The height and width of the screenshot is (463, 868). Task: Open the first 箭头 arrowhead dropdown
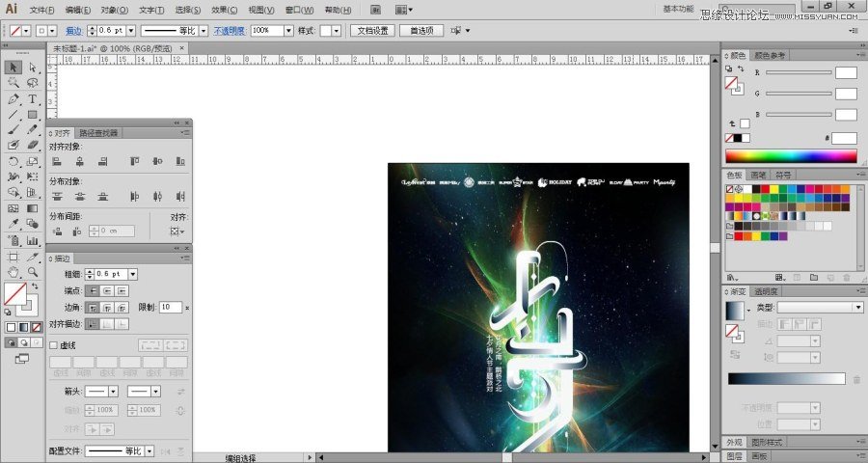(113, 392)
